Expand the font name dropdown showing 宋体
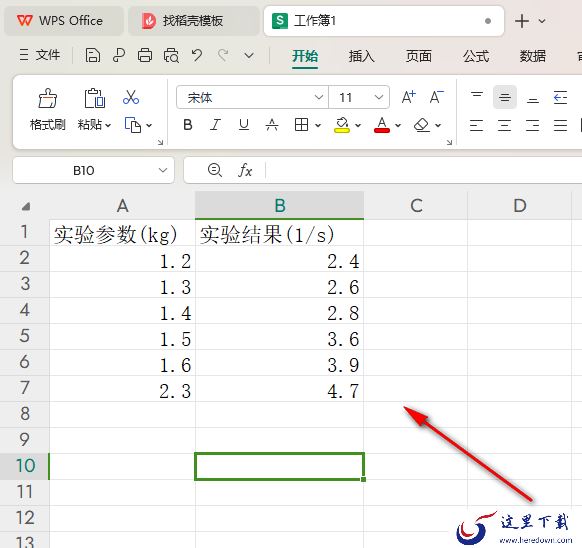Image resolution: width=582 pixels, height=548 pixels. pyautogui.click(x=318, y=97)
